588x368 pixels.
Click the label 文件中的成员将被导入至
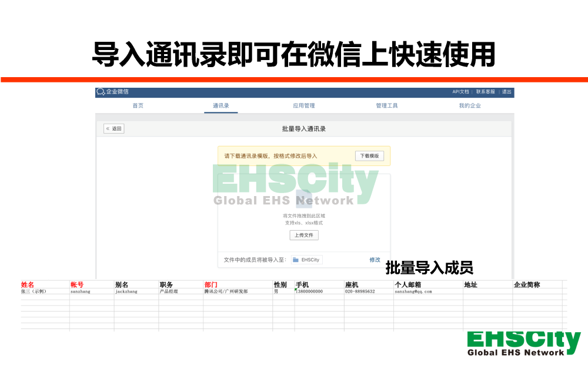click(255, 260)
